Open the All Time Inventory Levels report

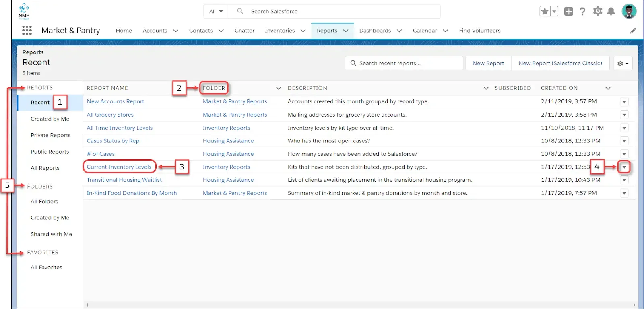tap(120, 128)
